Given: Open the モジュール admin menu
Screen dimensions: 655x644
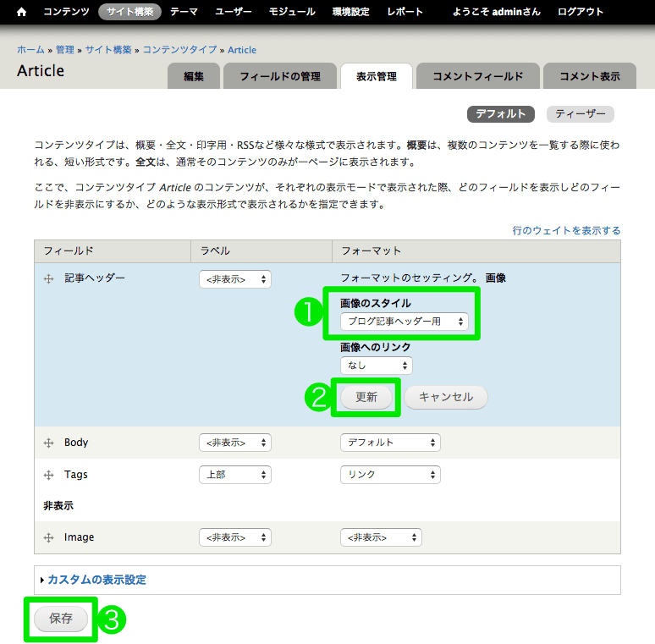Looking at the screenshot, I should coord(292,12).
